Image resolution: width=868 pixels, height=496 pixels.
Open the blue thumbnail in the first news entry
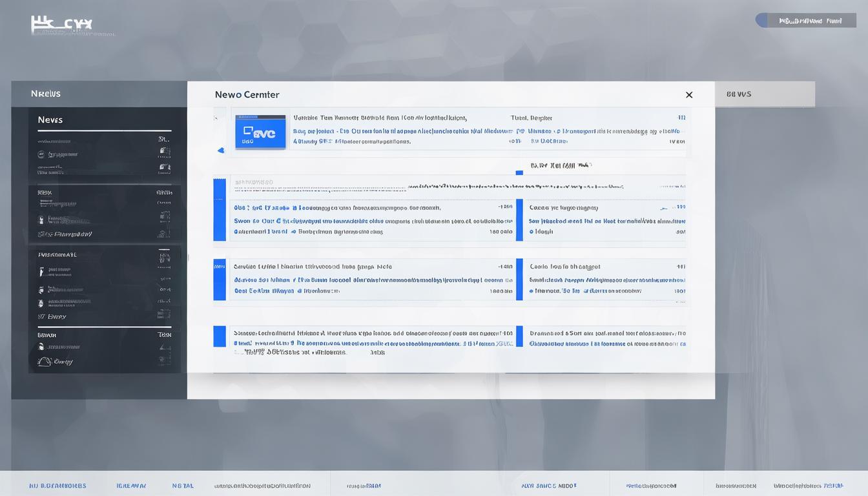[x=260, y=132]
